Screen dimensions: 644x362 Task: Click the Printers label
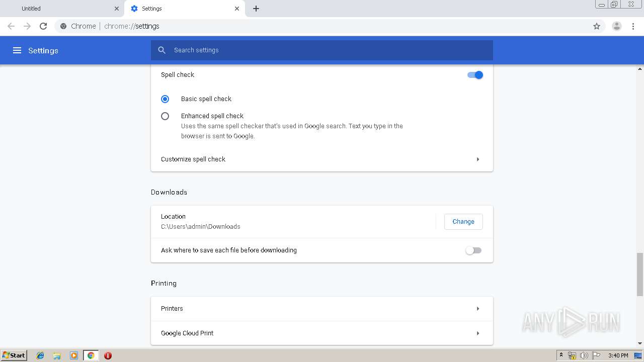click(x=172, y=309)
